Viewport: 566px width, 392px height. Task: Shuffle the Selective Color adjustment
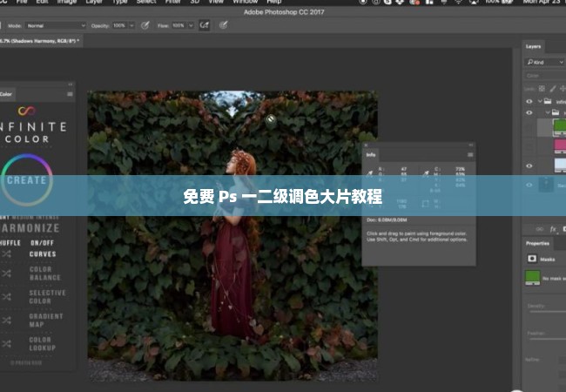(x=6, y=297)
